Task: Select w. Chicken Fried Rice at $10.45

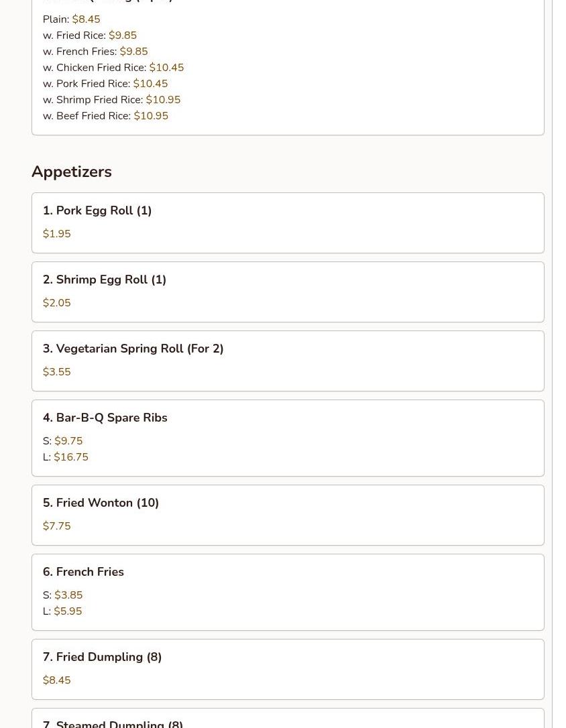Action: point(113,67)
